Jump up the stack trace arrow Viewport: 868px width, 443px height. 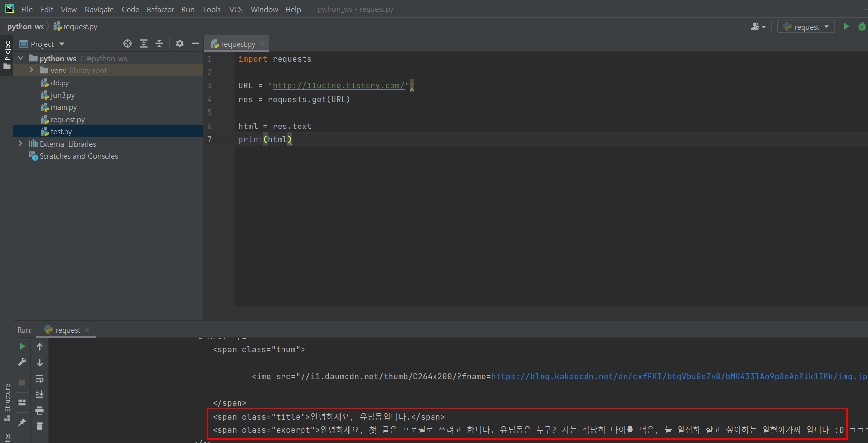point(40,347)
